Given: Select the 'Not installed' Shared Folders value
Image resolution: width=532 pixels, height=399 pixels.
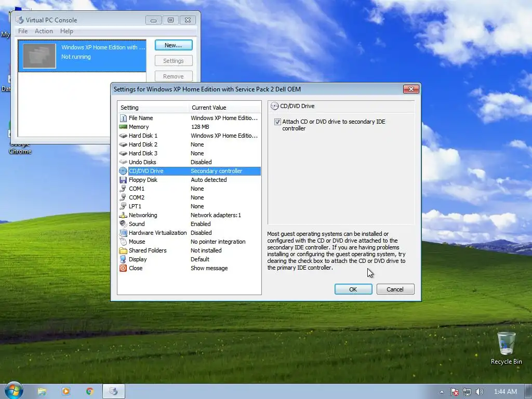Looking at the screenshot, I should 206,250.
